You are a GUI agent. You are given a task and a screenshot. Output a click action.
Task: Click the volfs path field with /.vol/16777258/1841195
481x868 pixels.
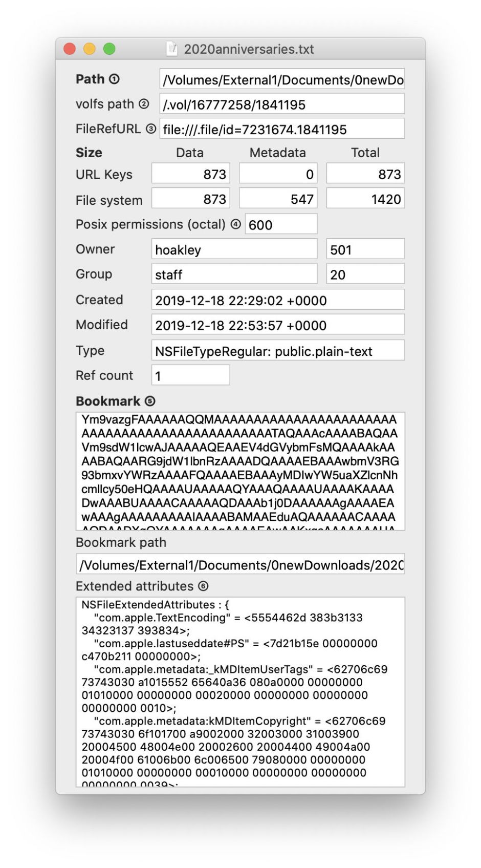point(281,104)
